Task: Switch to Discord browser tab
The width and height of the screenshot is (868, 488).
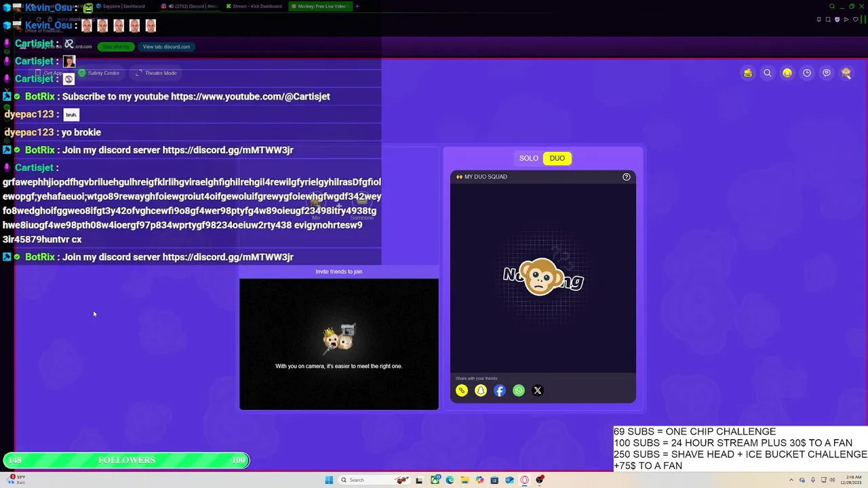Action: (190, 6)
